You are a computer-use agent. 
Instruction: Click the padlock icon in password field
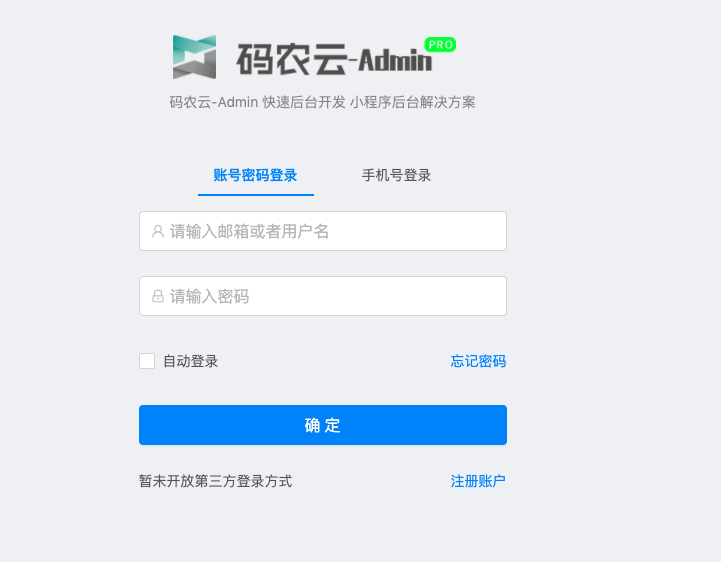pyautogui.click(x=158, y=296)
